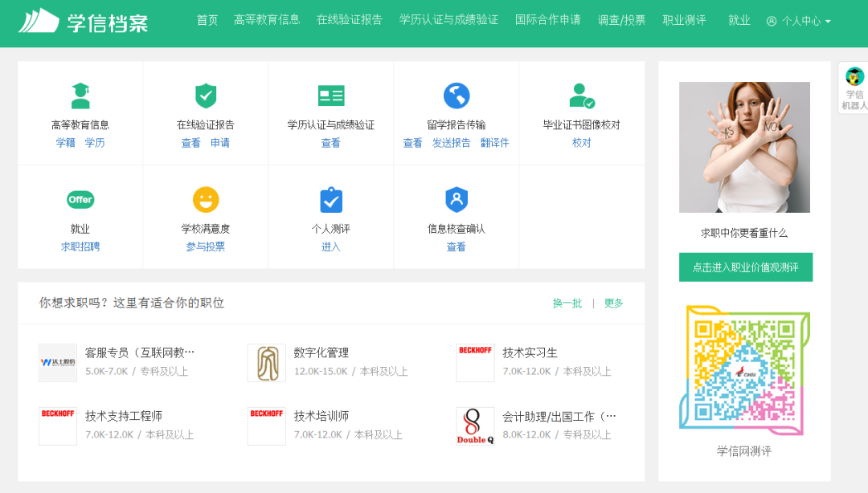Click the 参与投票 link
868x493 pixels.
click(x=206, y=246)
